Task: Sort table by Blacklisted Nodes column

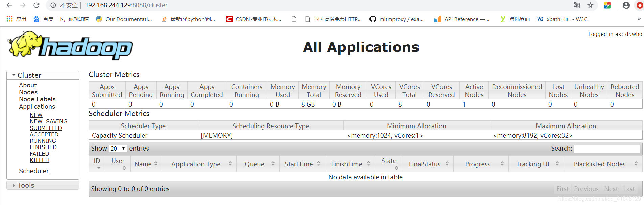Action: pos(603,164)
